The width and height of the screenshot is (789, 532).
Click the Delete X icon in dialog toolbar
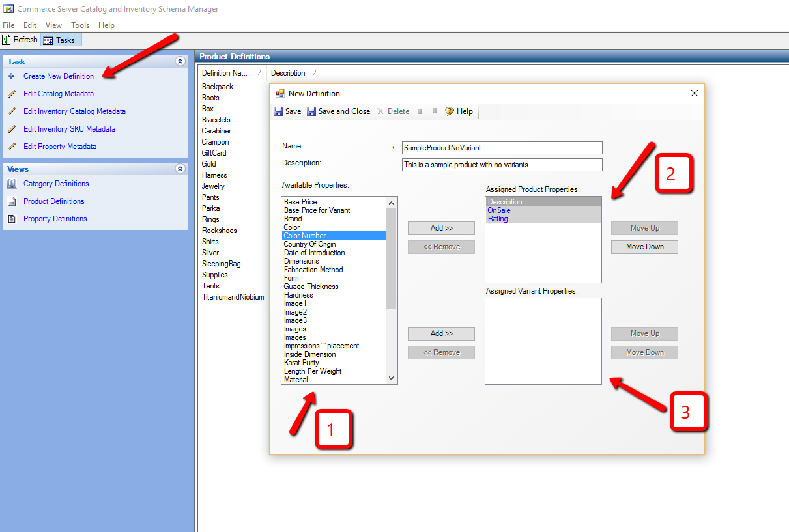[x=380, y=111]
